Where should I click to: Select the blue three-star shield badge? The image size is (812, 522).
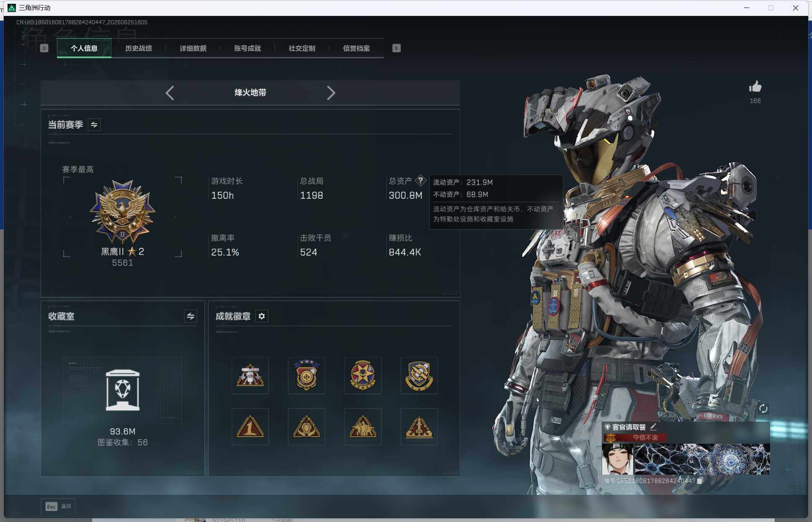306,375
